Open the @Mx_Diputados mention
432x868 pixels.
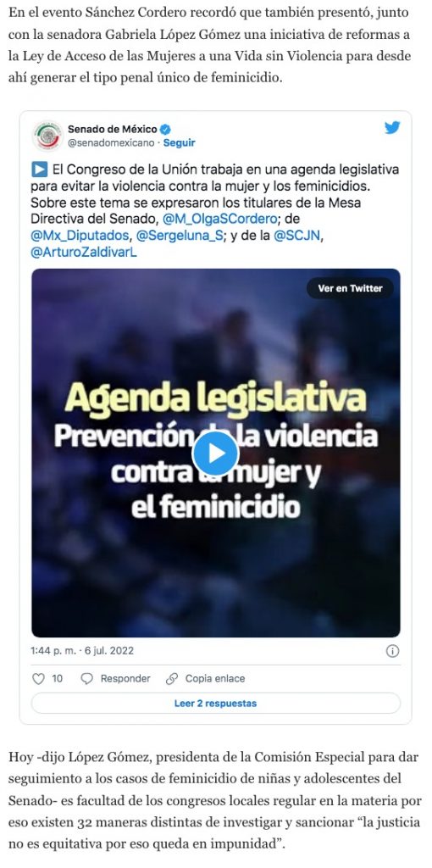point(80,236)
